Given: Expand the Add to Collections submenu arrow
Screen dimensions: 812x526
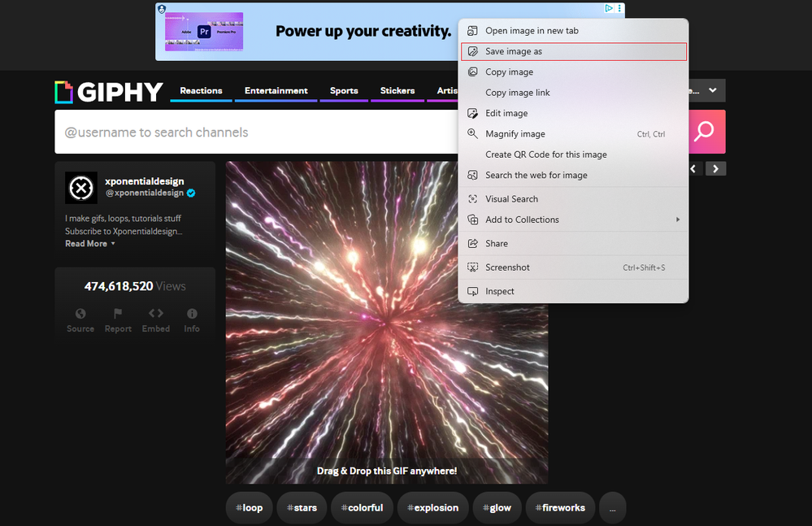Looking at the screenshot, I should 677,220.
